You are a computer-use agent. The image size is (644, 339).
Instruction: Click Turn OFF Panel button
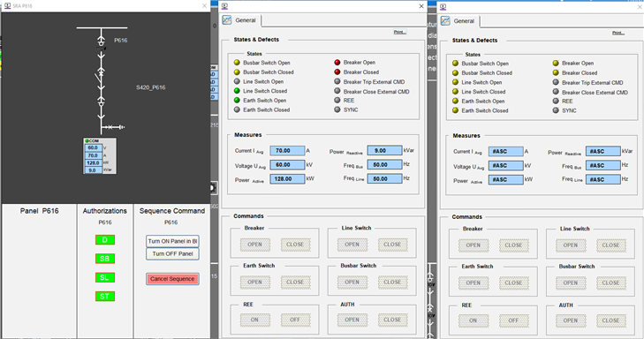[172, 254]
